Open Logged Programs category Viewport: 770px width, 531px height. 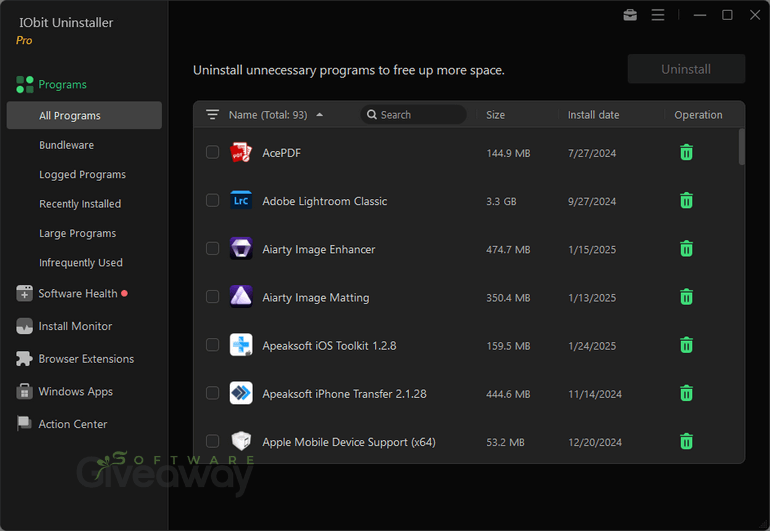(x=82, y=174)
